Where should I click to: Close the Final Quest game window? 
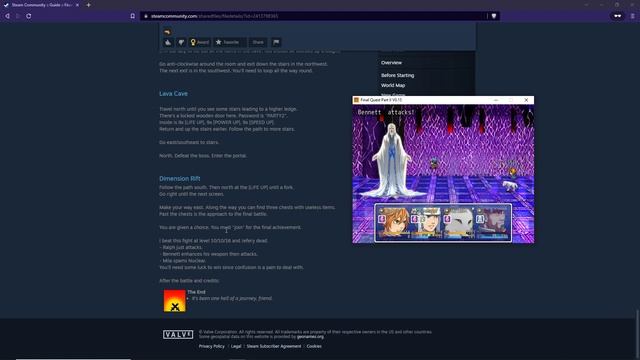coord(526,100)
